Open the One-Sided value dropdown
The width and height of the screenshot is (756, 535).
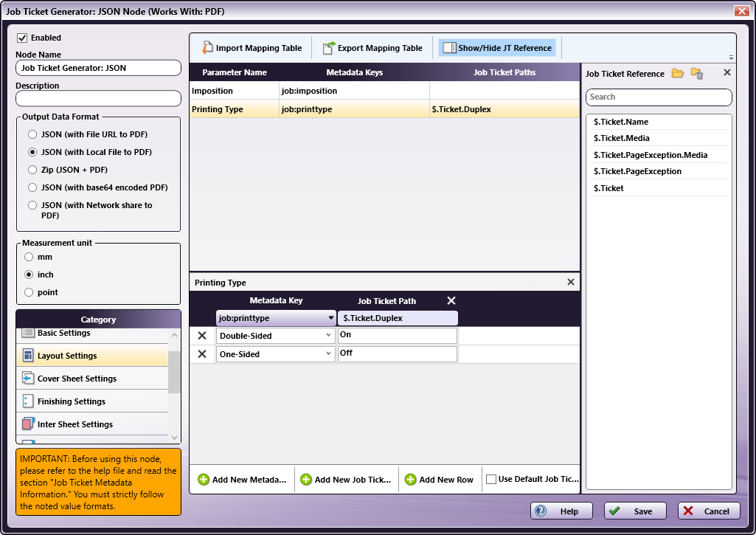click(328, 353)
